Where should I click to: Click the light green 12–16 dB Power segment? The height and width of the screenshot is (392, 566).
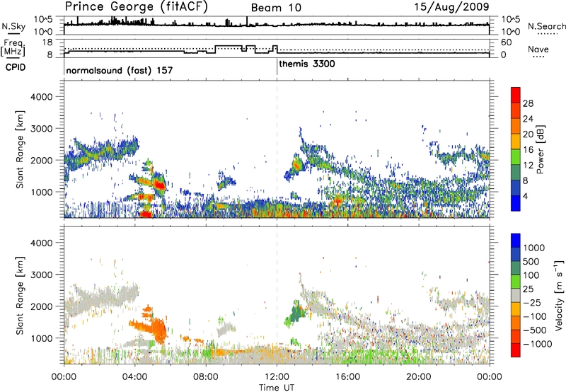(x=516, y=157)
